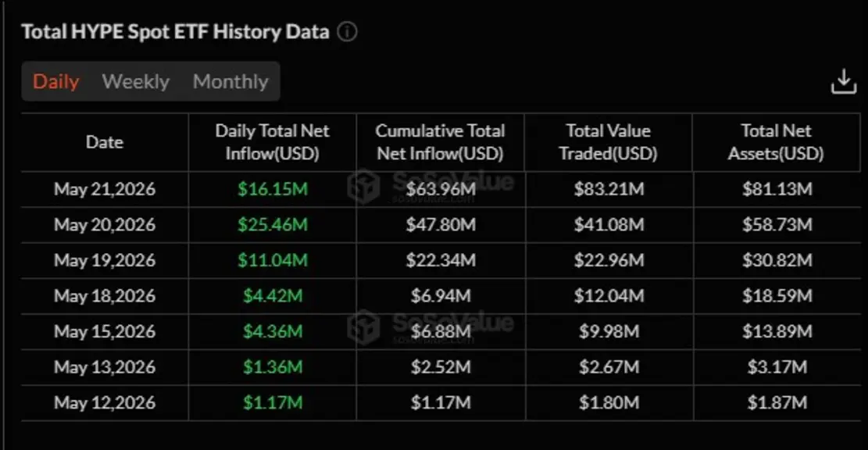868x450 pixels.
Task: Select the May 20,2026 date cell
Action: click(105, 225)
